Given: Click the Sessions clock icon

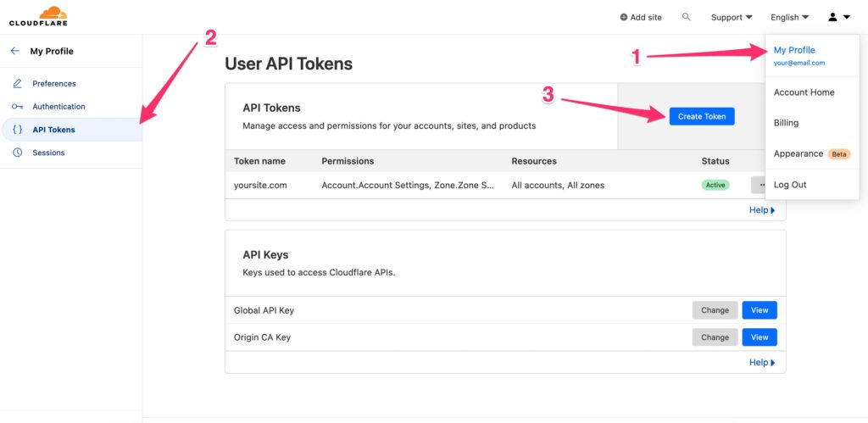Looking at the screenshot, I should pyautogui.click(x=17, y=153).
